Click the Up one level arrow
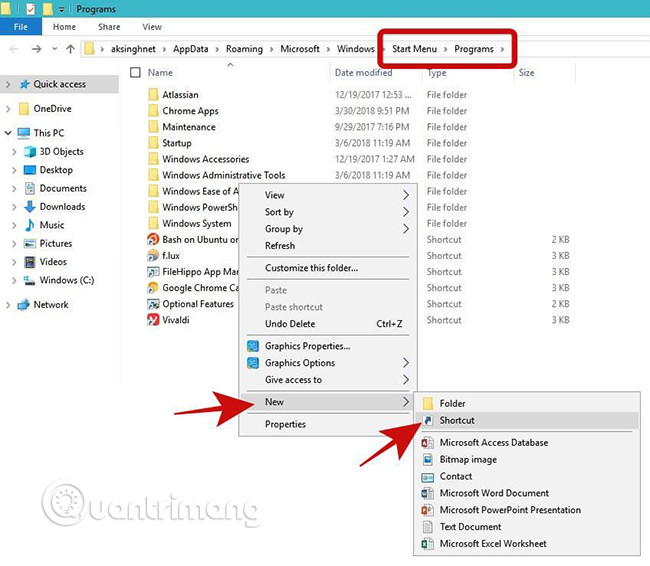This screenshot has width=650, height=566. click(70, 49)
